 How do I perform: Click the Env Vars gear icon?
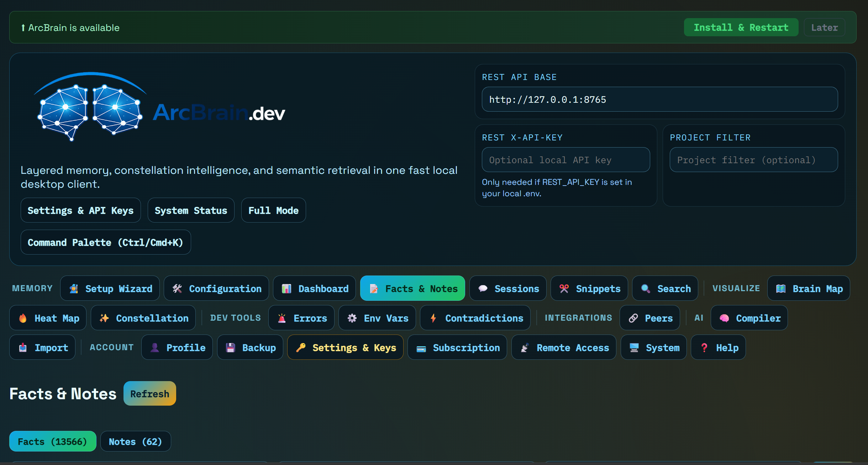pyautogui.click(x=352, y=318)
